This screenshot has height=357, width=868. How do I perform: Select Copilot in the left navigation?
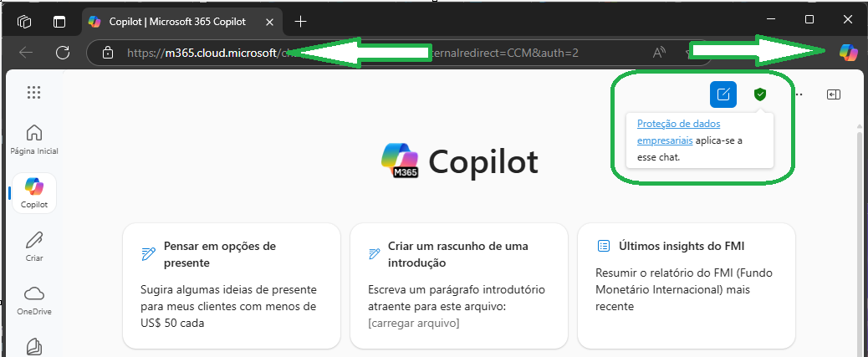33,192
